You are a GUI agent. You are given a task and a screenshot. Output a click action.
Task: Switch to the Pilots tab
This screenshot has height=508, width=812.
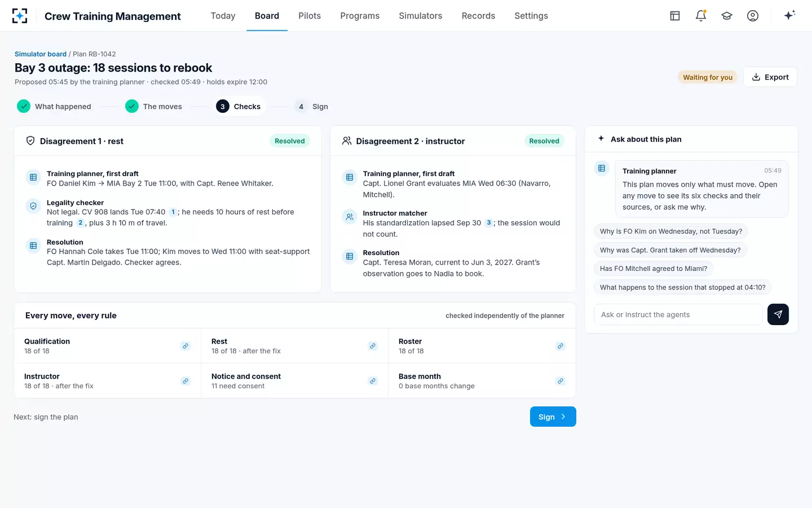point(310,16)
